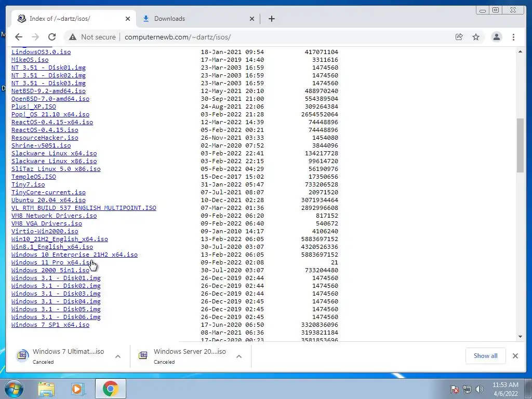Open NetBSD-9.2-amd64.iso link

pos(48,91)
